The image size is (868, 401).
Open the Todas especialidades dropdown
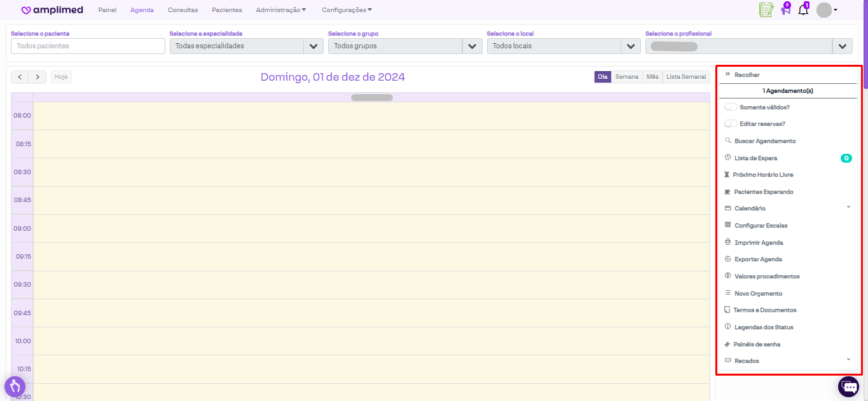[x=246, y=46]
